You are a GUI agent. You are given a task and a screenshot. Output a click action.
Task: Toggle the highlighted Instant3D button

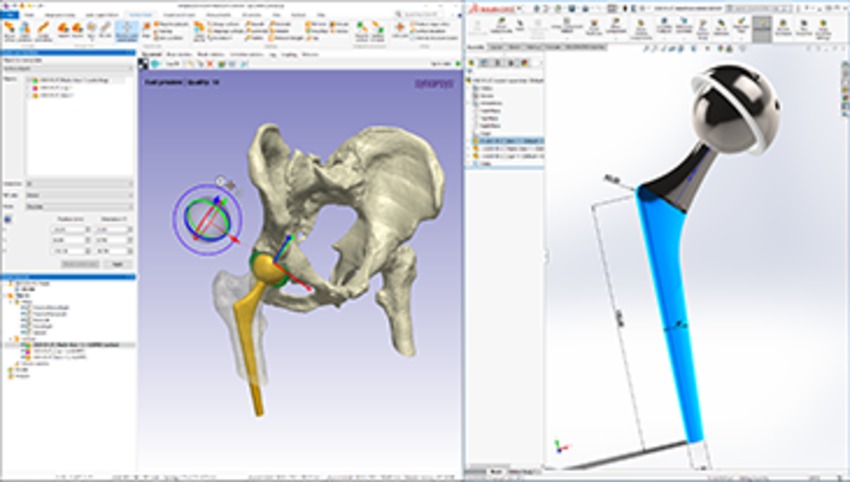762,27
